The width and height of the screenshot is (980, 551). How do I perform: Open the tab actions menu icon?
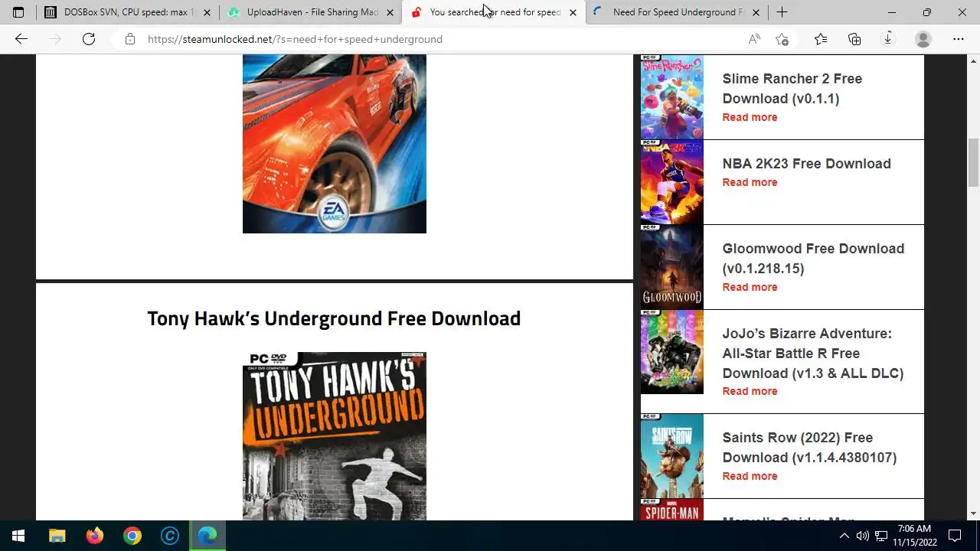(x=18, y=12)
